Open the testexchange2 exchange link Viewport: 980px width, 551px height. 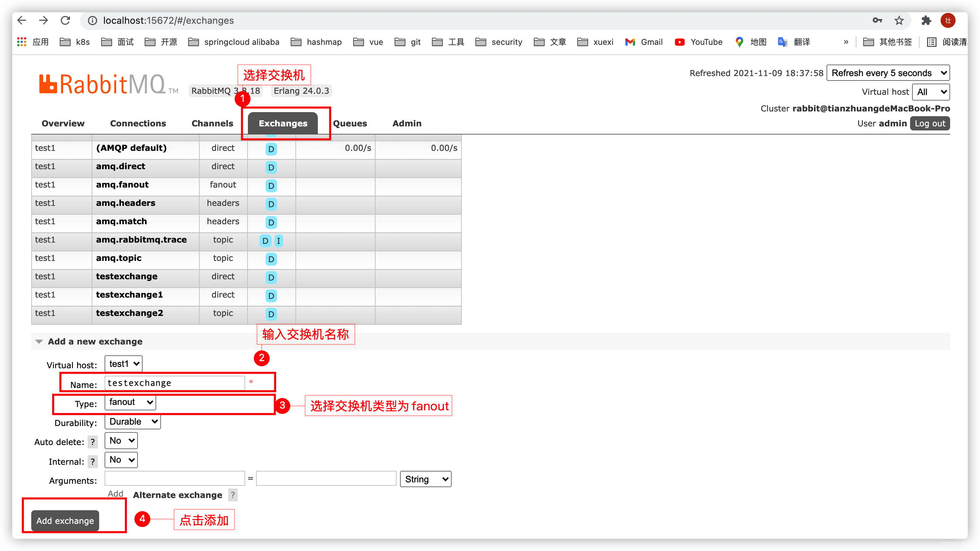129,313
